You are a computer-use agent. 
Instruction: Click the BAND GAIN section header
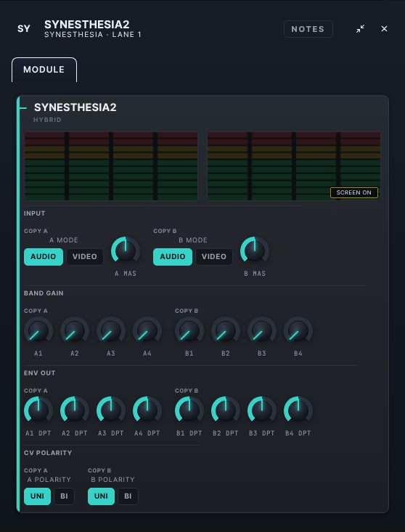[44, 293]
